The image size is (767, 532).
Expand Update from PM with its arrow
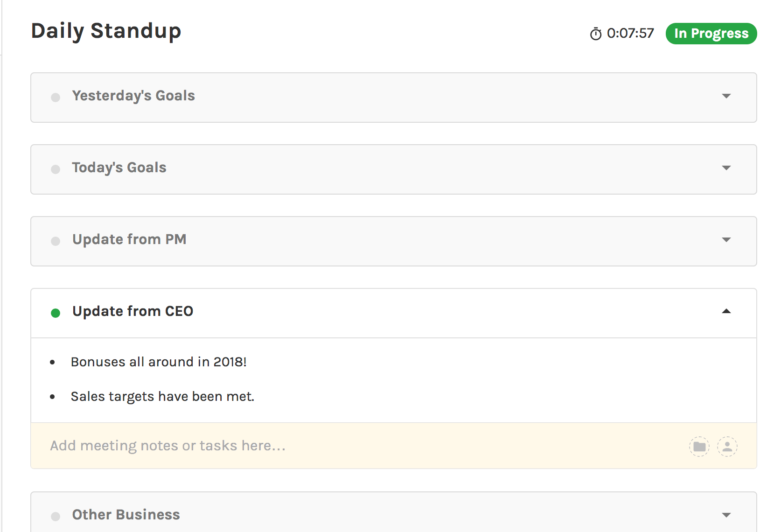tap(726, 240)
